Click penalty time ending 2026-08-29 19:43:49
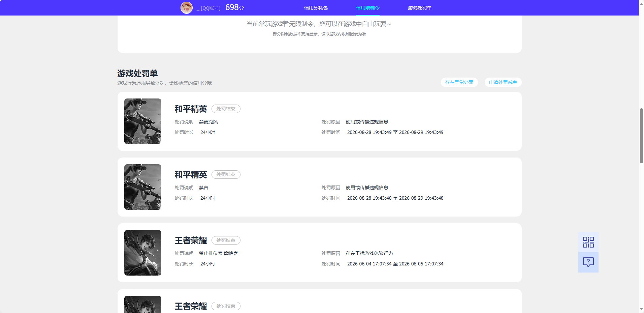This screenshot has width=644, height=313. 395,132
